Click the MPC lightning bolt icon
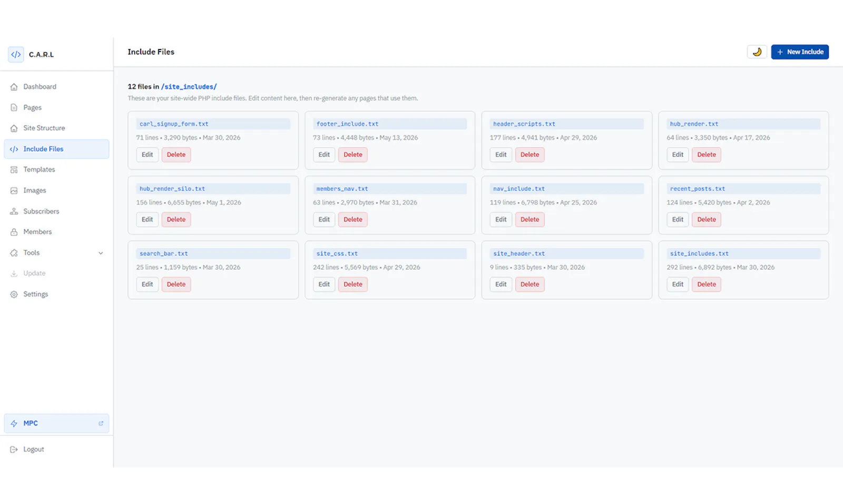843x504 pixels. point(14,423)
